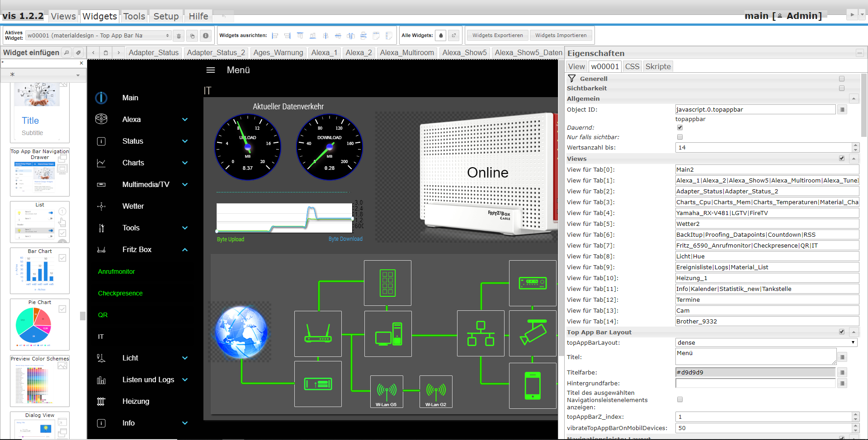The image size is (868, 440).
Task: Increase the Wertsanzahl bis stepper value
Action: 855,145
